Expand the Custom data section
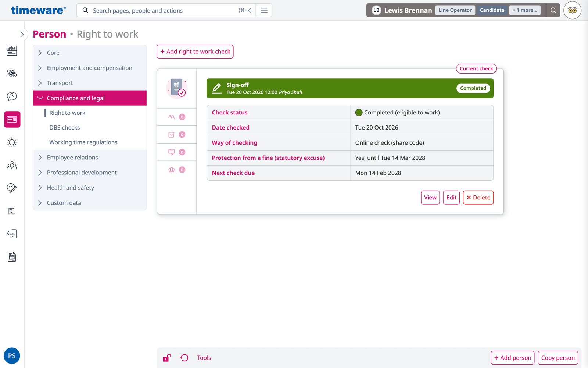 [x=90, y=203]
